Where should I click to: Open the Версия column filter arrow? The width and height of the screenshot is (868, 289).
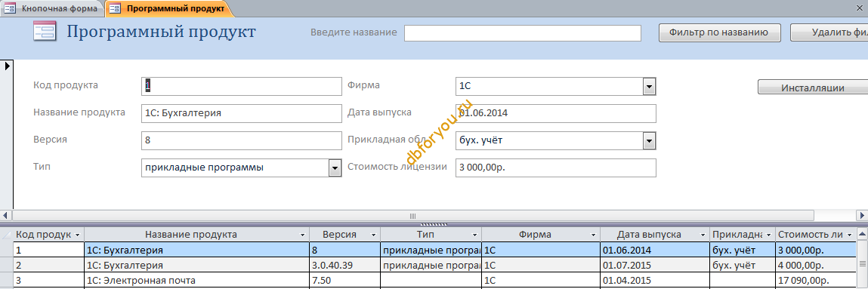(373, 235)
